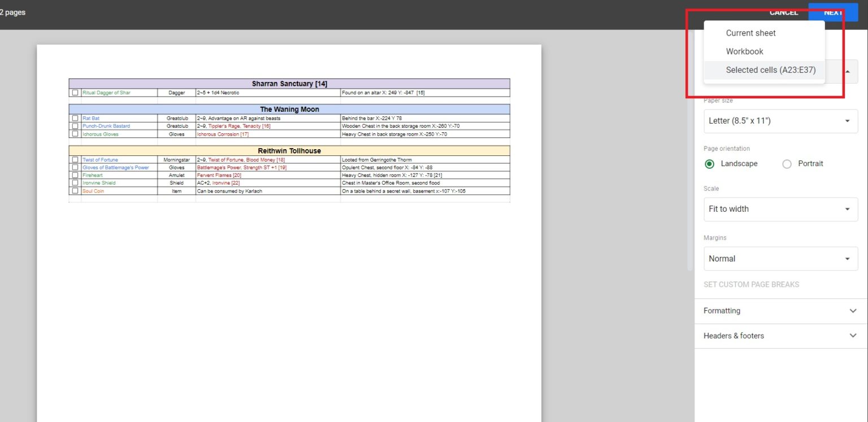Choose Workbook from print menu
Viewport: 868px width, 422px height.
click(x=764, y=51)
